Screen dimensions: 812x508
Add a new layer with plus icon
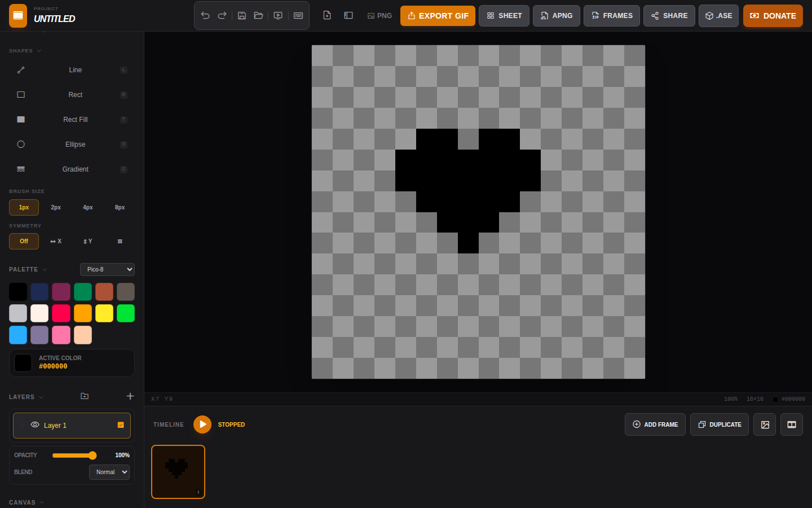click(130, 396)
